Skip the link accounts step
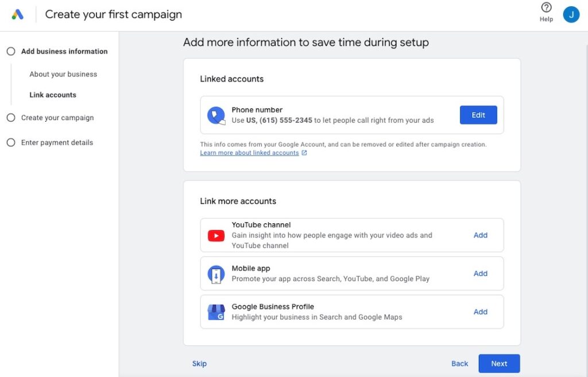Image resolution: width=588 pixels, height=377 pixels. tap(199, 363)
